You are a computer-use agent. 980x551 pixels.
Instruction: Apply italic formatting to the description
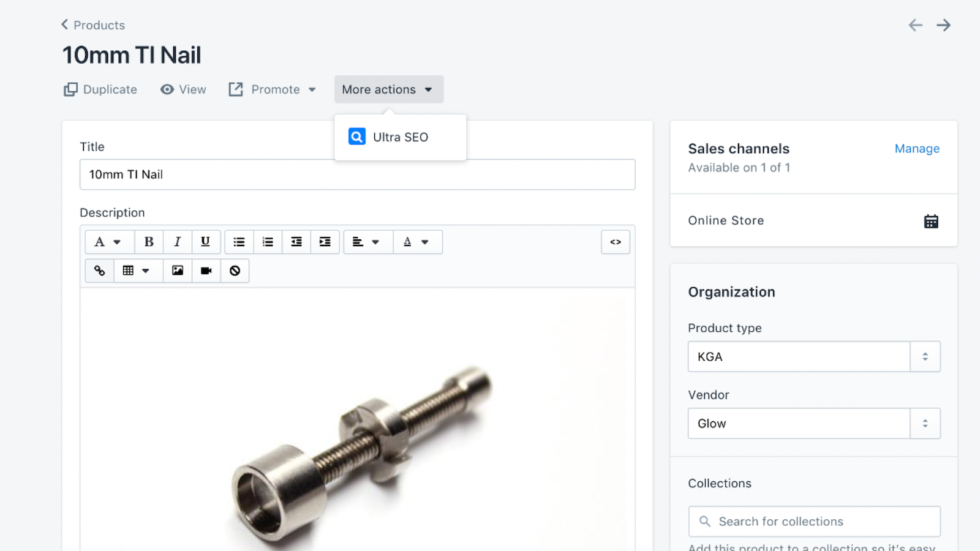177,242
